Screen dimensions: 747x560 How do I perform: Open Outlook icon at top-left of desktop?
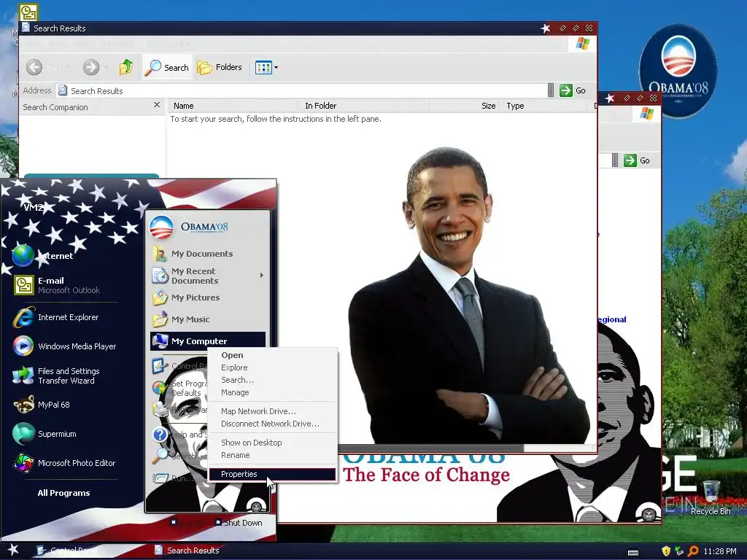pyautogui.click(x=28, y=12)
